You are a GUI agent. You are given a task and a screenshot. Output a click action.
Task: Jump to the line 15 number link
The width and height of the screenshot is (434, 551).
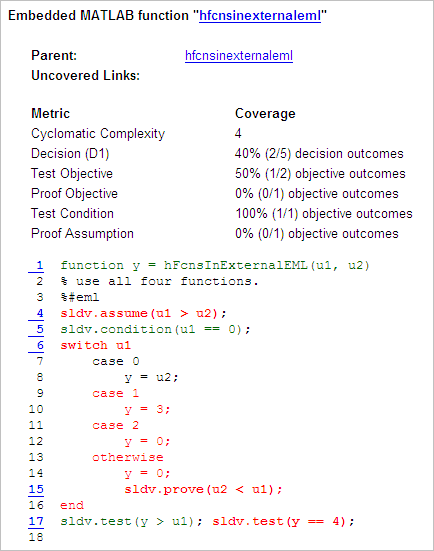36,489
